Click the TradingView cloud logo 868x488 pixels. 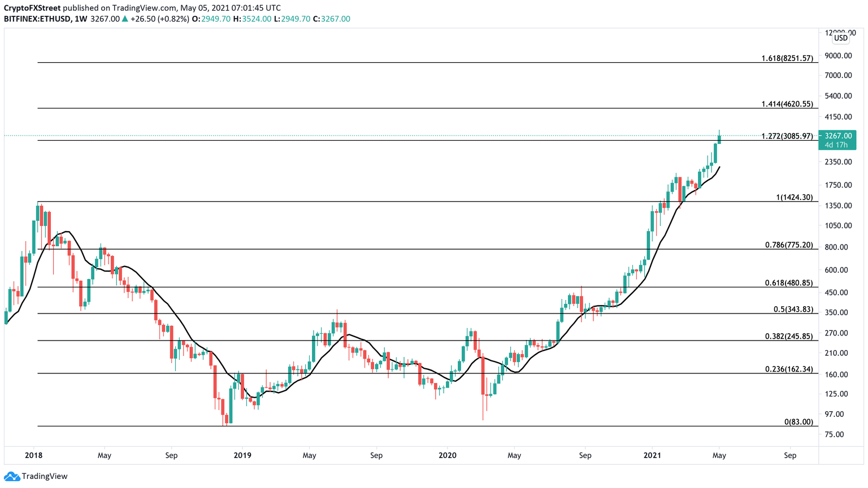click(x=12, y=476)
